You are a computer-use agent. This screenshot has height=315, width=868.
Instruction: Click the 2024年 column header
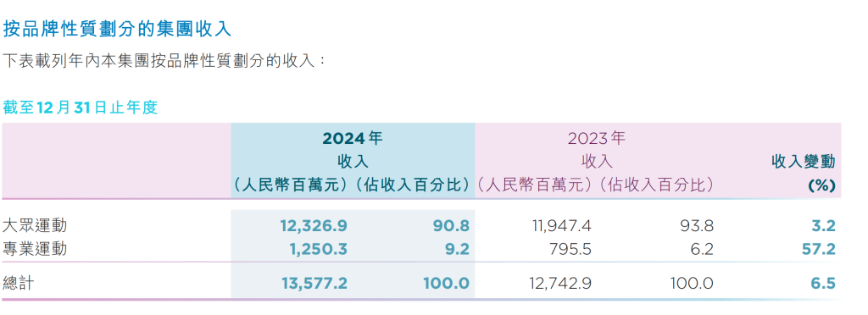353,138
